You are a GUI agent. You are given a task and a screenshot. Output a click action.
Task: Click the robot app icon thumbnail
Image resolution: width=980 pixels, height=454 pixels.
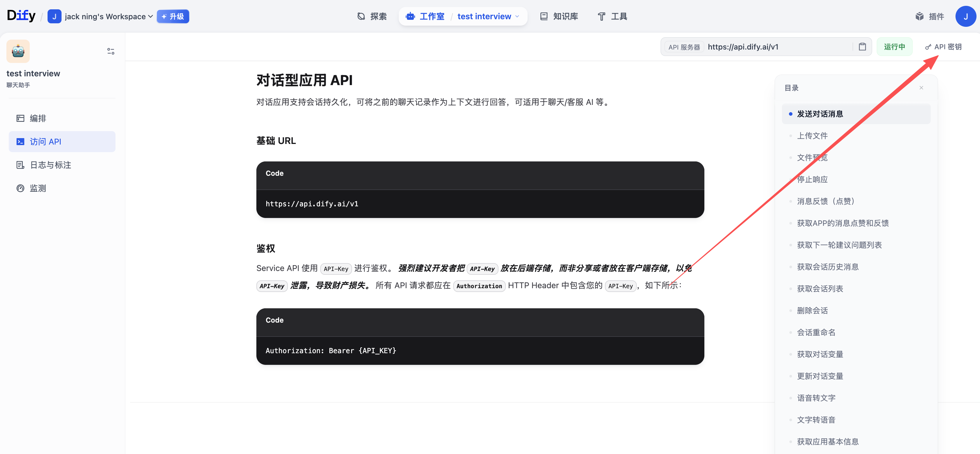point(18,51)
